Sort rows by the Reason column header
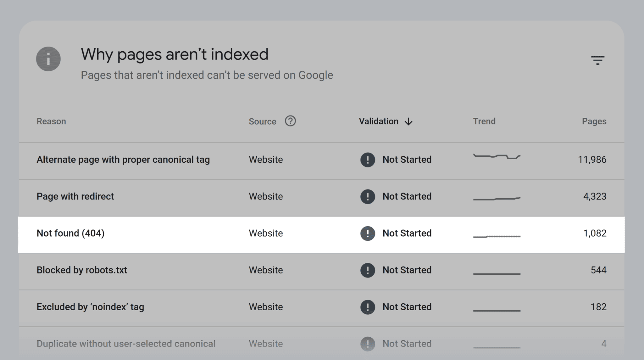Screen dimensions: 644x360 pos(51,121)
